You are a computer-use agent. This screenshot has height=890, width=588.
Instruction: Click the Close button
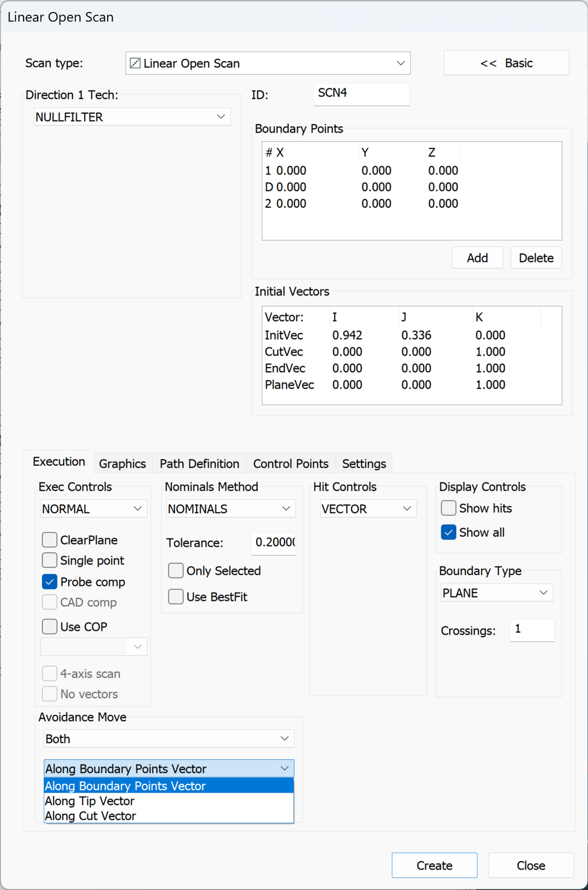[x=531, y=865]
